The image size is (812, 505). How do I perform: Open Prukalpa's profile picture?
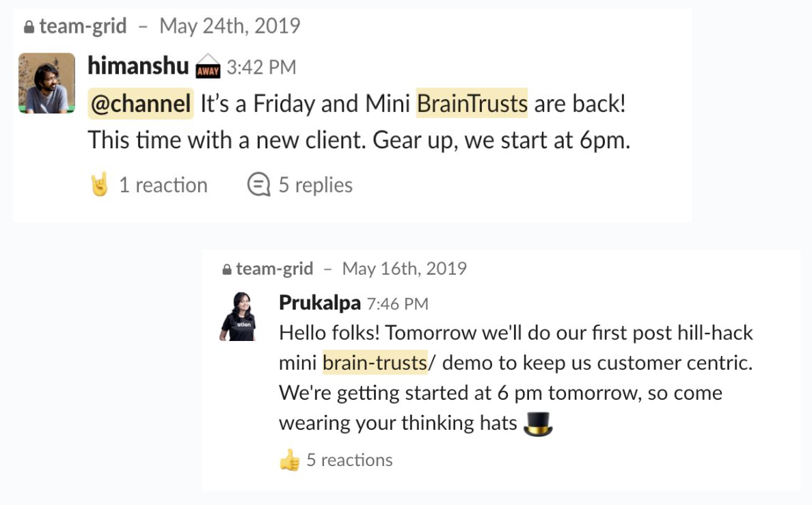click(238, 316)
